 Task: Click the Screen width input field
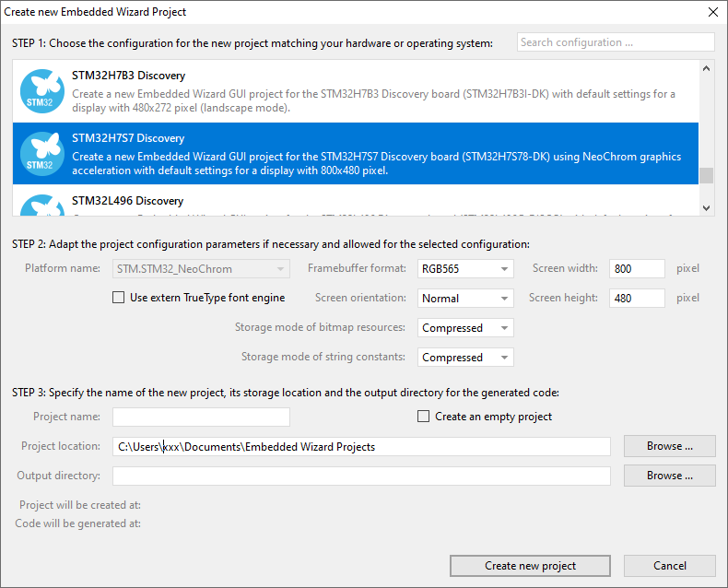(636, 269)
